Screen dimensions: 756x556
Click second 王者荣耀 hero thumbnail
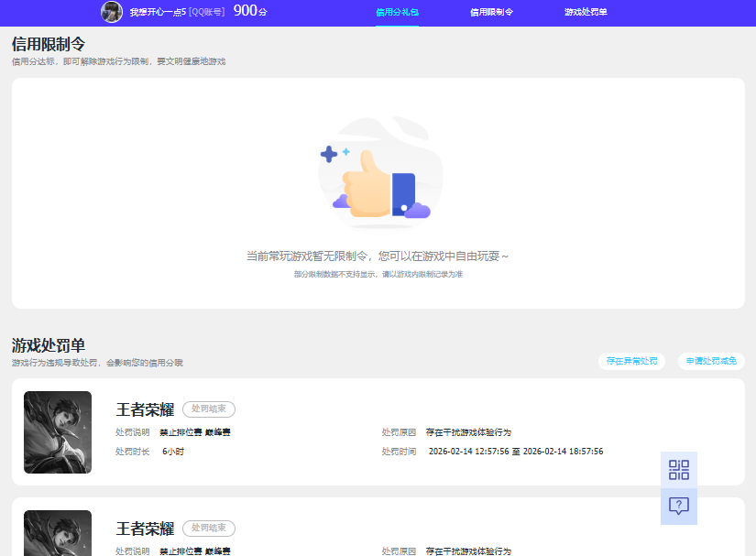(58, 533)
